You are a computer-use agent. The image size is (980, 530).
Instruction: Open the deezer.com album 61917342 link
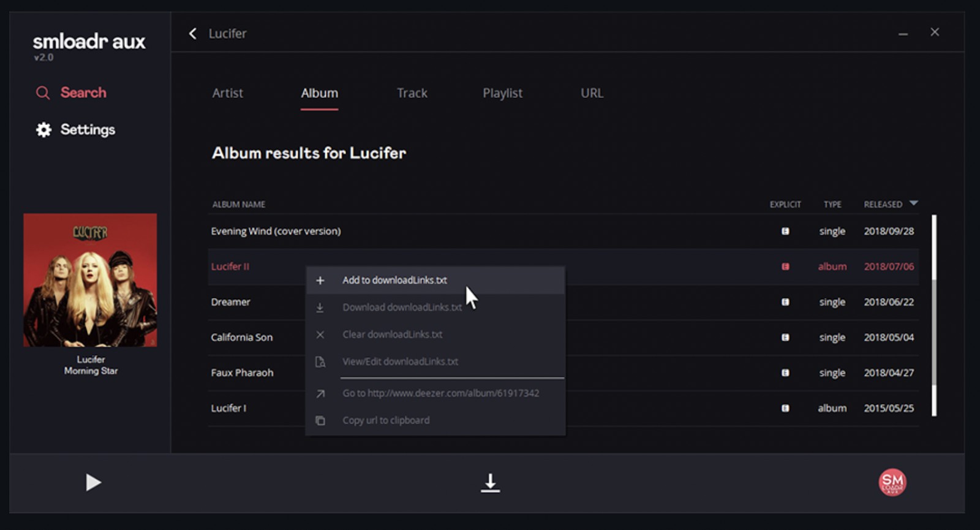point(435,393)
